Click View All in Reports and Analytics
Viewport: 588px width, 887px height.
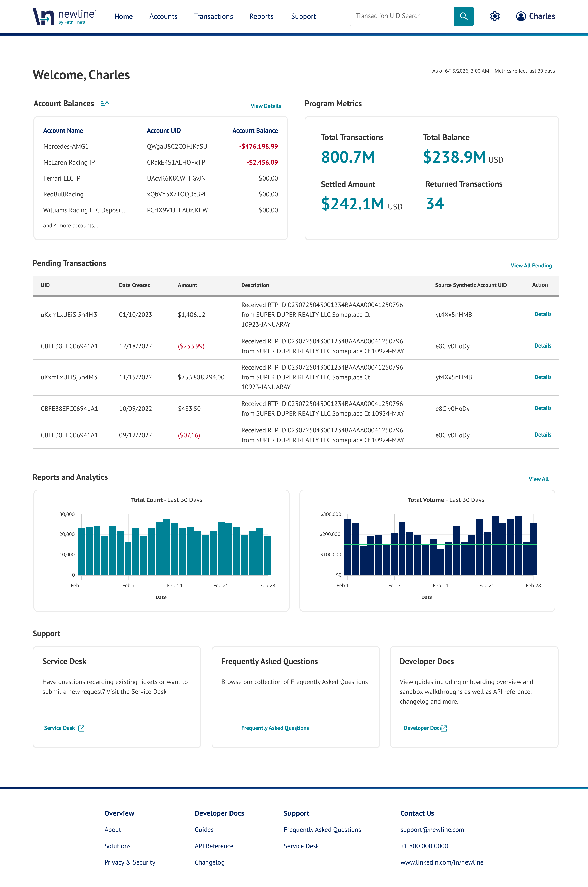pyautogui.click(x=539, y=479)
